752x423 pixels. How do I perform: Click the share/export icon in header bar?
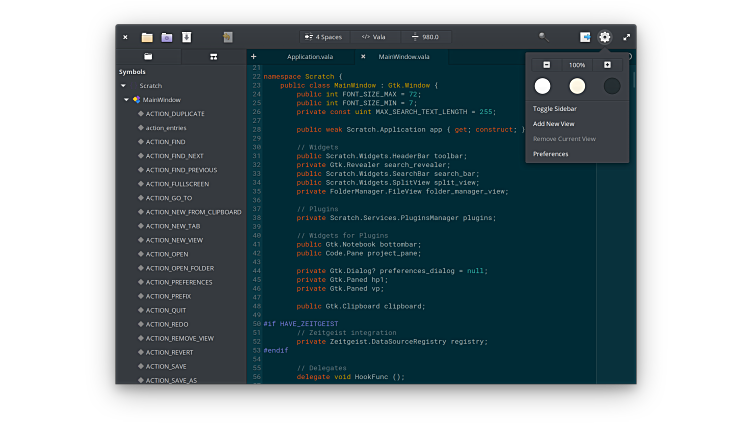coord(585,37)
